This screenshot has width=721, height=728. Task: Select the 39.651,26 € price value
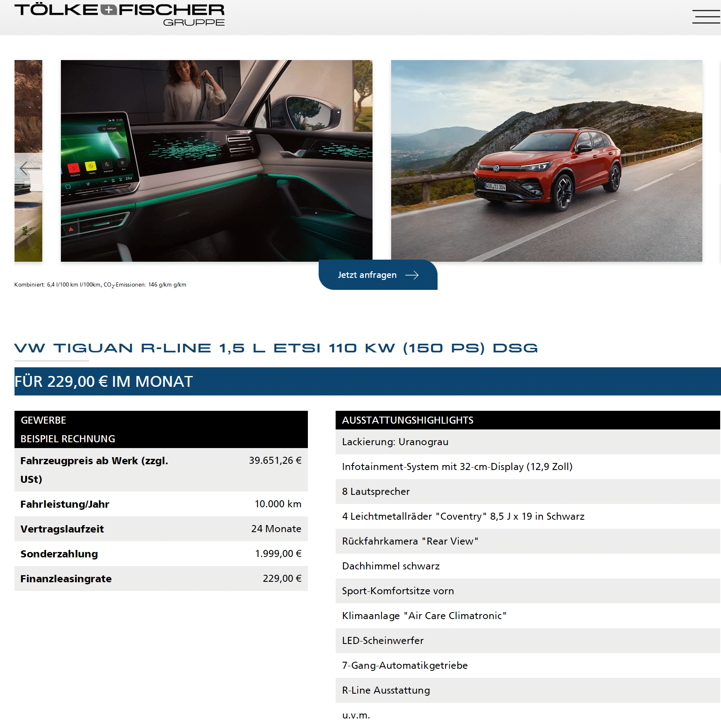click(x=275, y=460)
